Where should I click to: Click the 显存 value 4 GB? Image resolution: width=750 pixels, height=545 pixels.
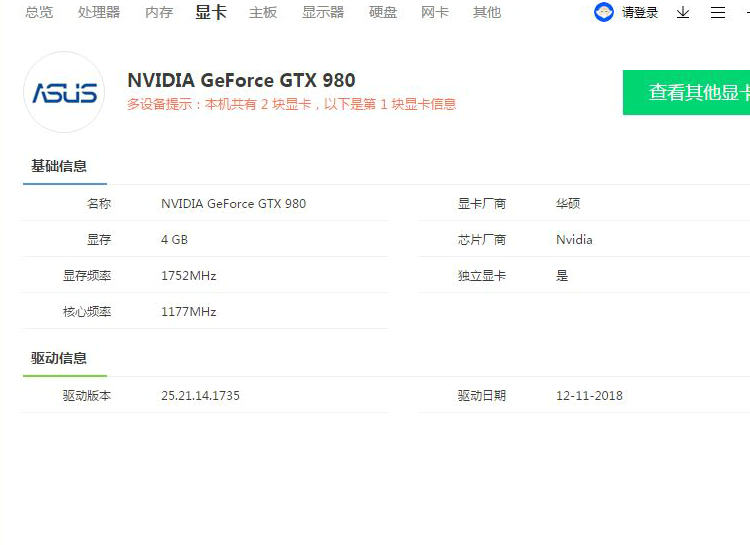point(175,240)
